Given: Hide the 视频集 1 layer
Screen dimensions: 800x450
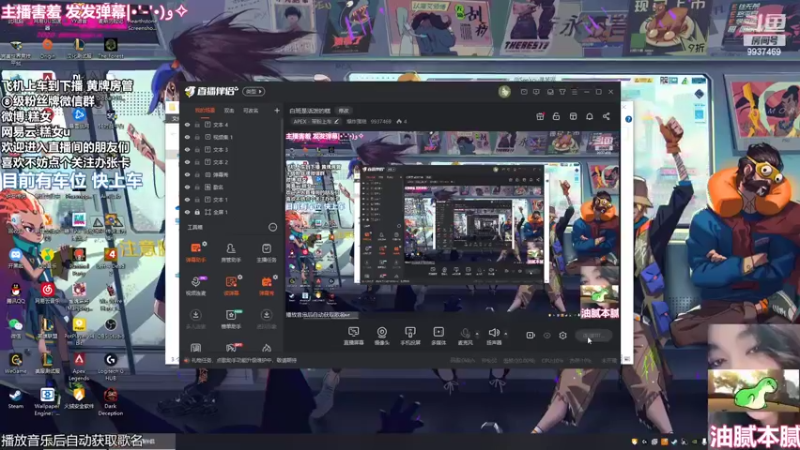Looking at the screenshot, I should (187, 137).
